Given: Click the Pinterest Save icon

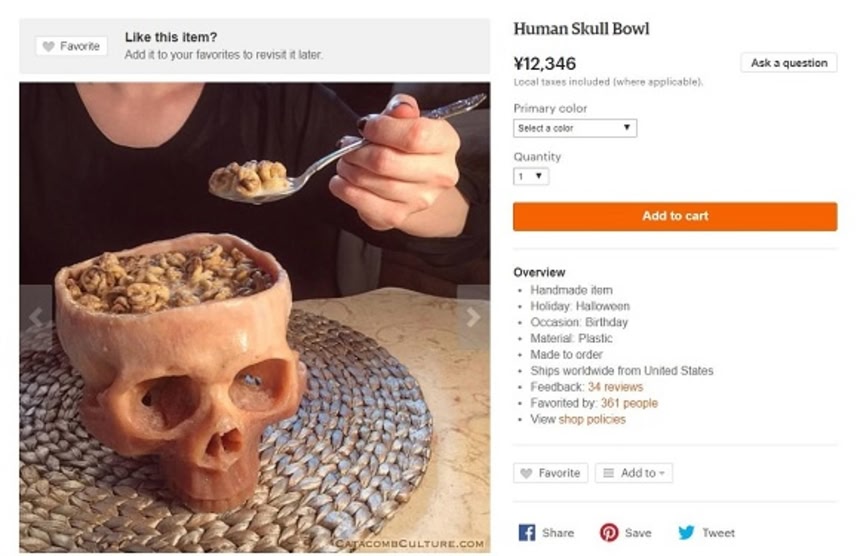Looking at the screenshot, I should 609,533.
